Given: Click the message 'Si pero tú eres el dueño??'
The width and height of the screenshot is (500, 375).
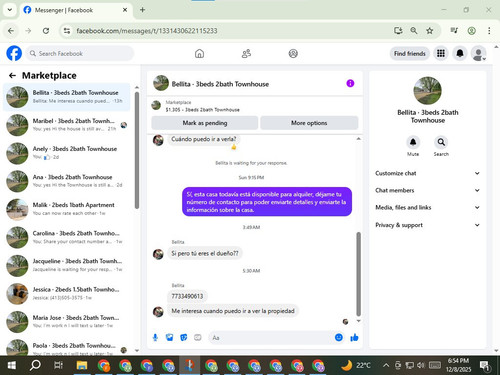Looking at the screenshot, I should (x=205, y=253).
